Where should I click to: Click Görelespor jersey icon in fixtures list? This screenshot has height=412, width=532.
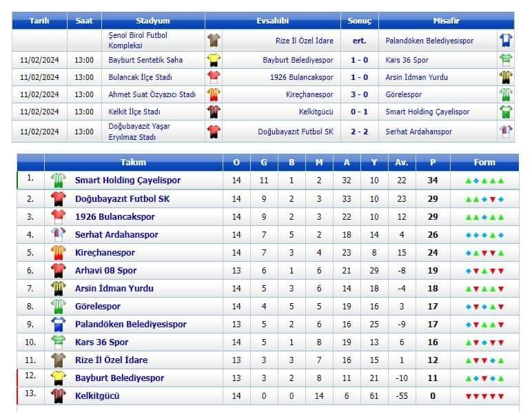point(506,94)
